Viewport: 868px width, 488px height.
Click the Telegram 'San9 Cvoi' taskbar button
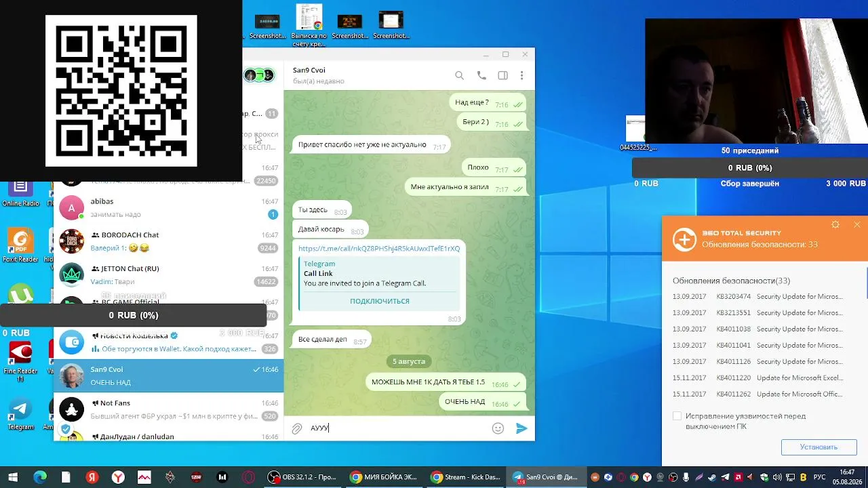coord(546,477)
